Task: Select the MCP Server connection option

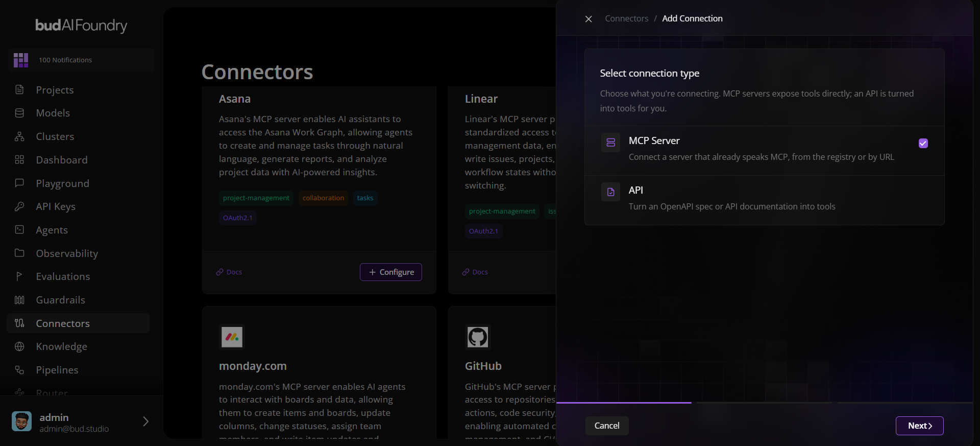Action: (x=764, y=151)
